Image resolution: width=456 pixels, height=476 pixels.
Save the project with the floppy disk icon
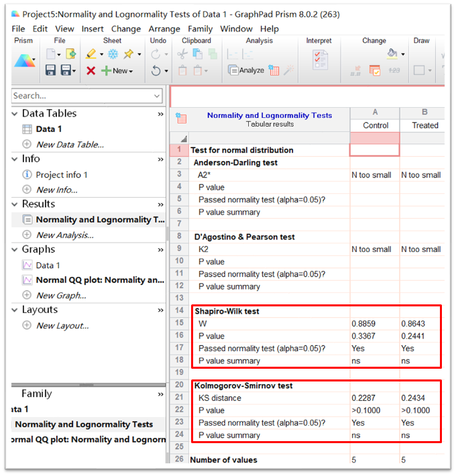tap(50, 70)
